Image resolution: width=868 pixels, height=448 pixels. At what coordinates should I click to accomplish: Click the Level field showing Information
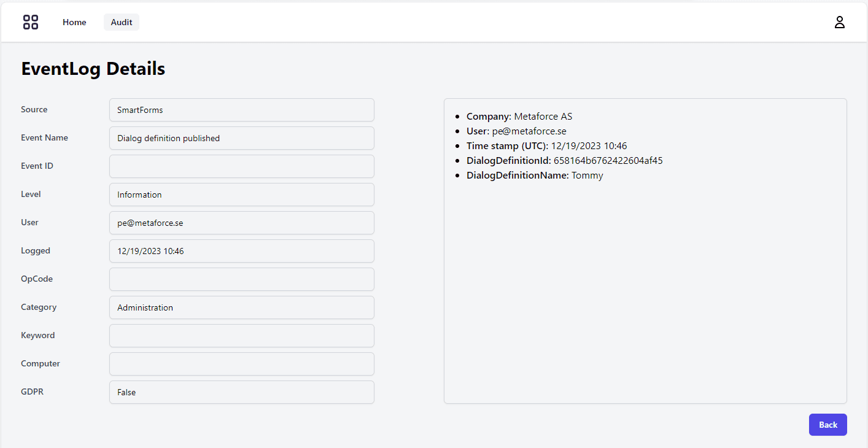[241, 195]
